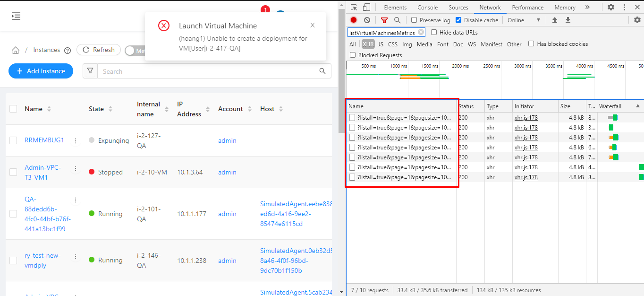Clear the network log
The width and height of the screenshot is (644, 296).
point(367,20)
